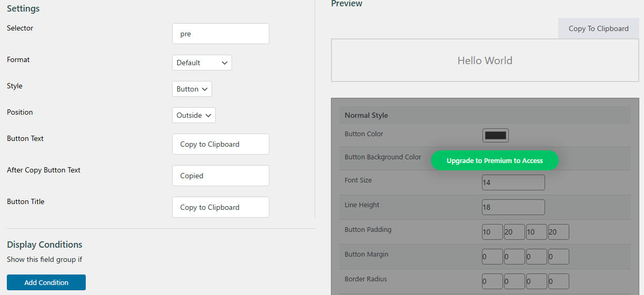Click the Selector input field containing pre

220,34
